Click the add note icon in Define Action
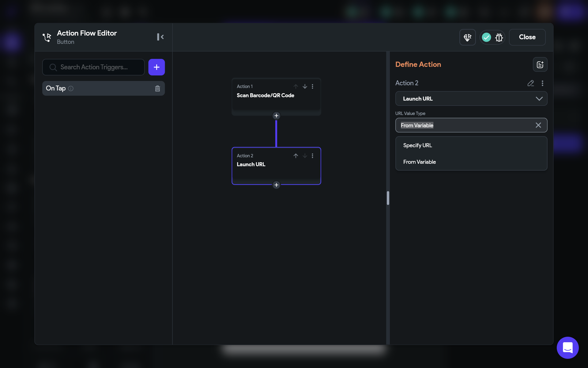 coord(540,64)
